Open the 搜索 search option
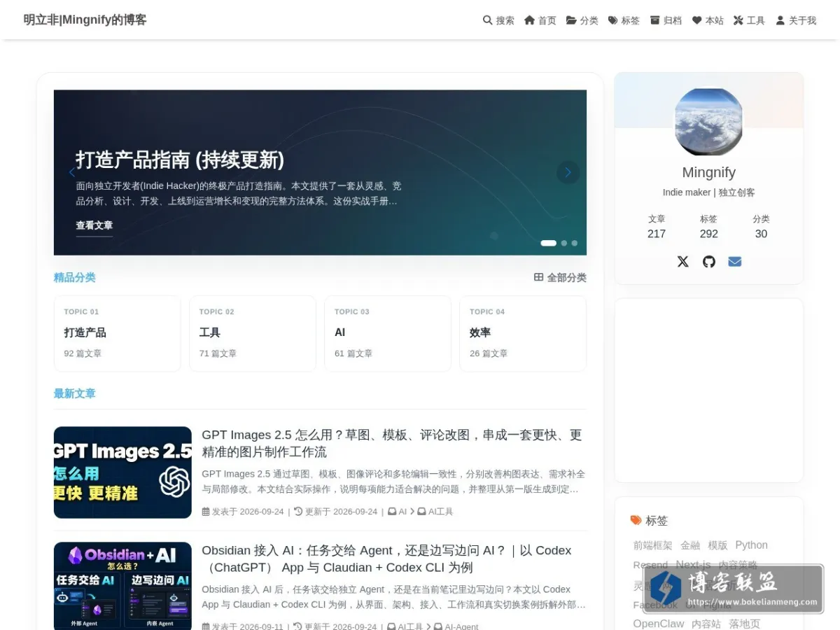 [498, 20]
